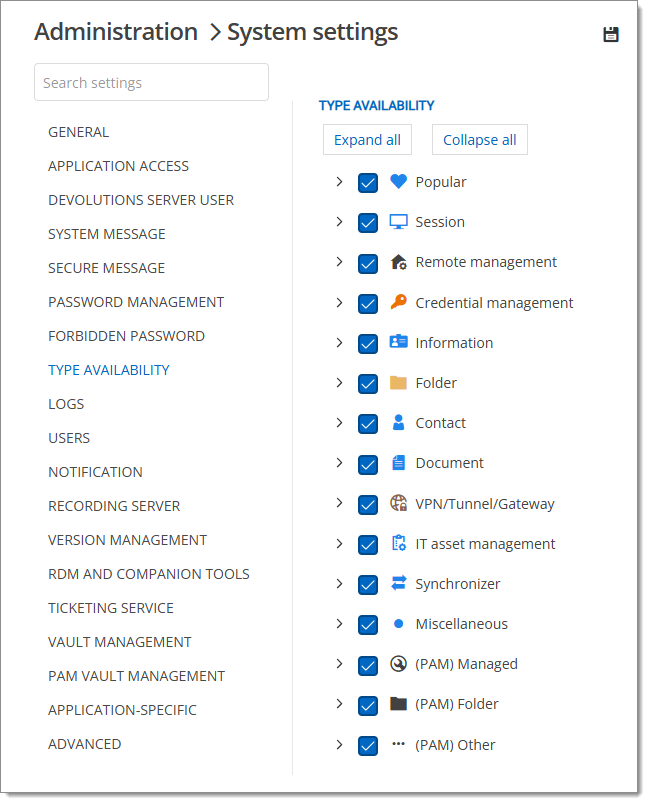
Task: Disable the Document type checkbox
Action: coord(367,464)
